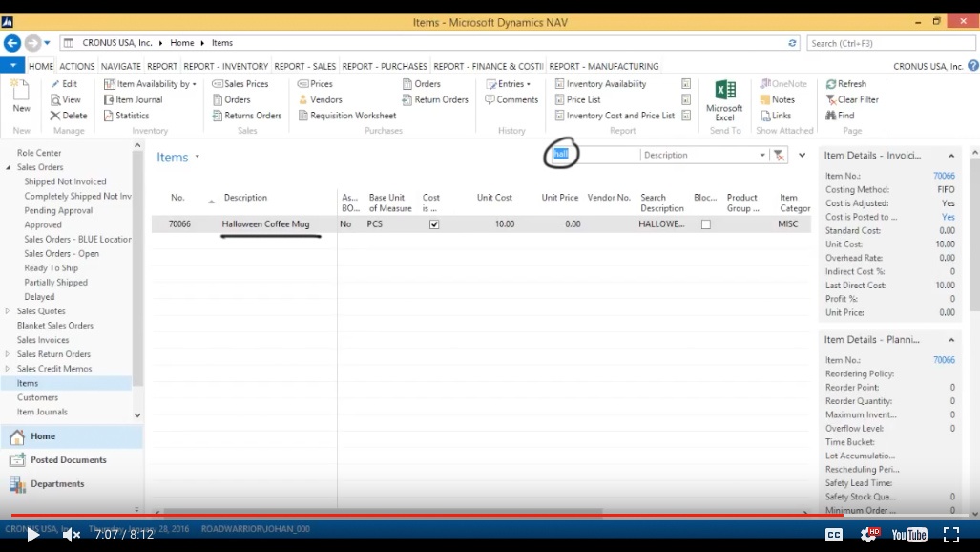Expand Sales Quotes tree node
Image resolution: width=980 pixels, height=552 pixels.
click(x=8, y=311)
